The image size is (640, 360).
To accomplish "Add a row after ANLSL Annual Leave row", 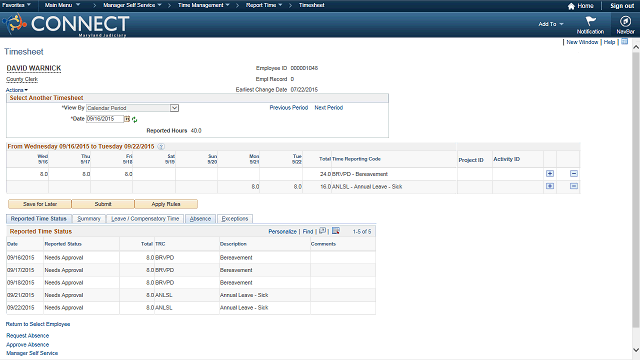I will pyautogui.click(x=550, y=186).
